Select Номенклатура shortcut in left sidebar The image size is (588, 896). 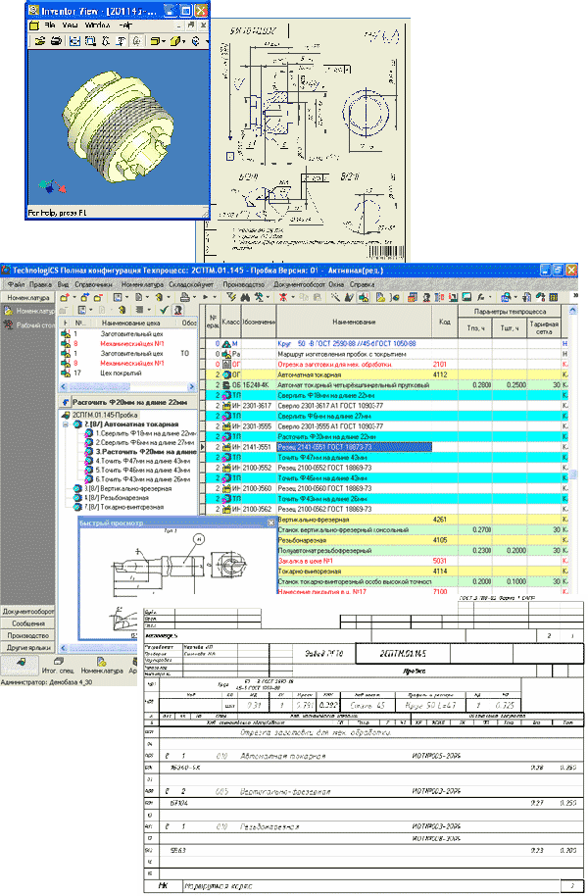[28, 311]
